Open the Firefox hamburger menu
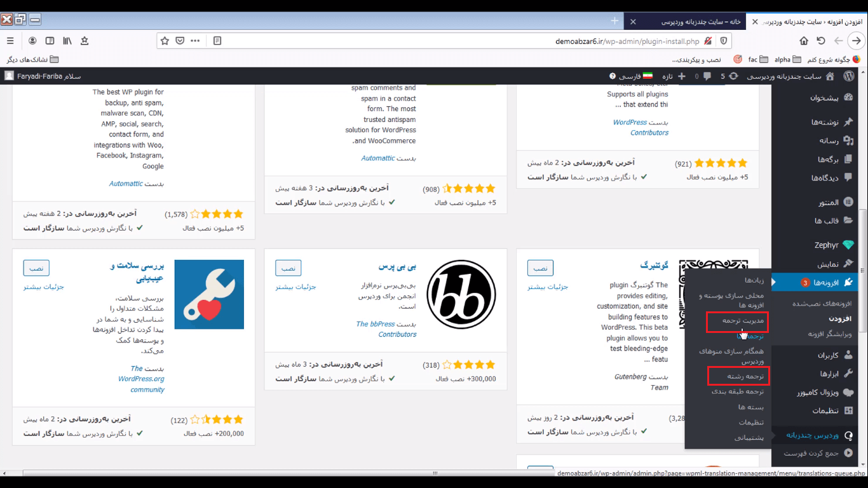This screenshot has width=868, height=488. (10, 41)
